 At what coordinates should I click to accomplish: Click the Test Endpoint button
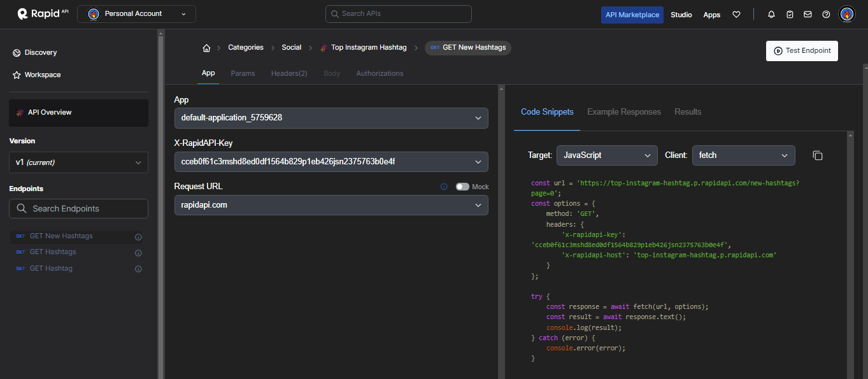(802, 51)
